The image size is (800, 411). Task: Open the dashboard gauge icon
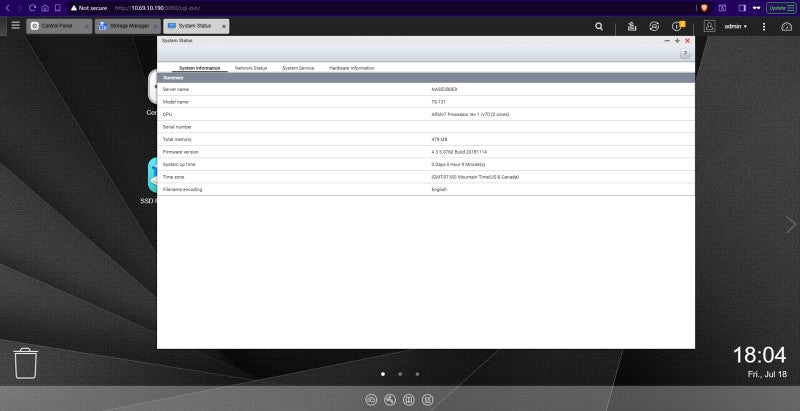pos(786,27)
